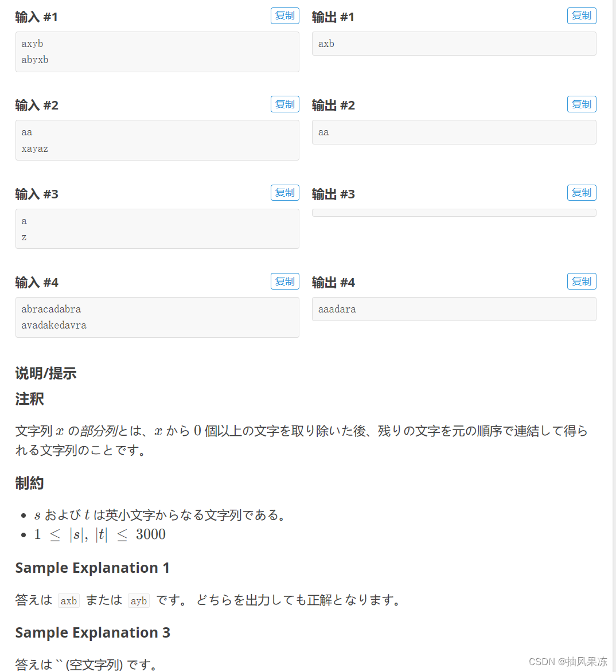Select the Sample Explanation 1 heading

[92, 568]
